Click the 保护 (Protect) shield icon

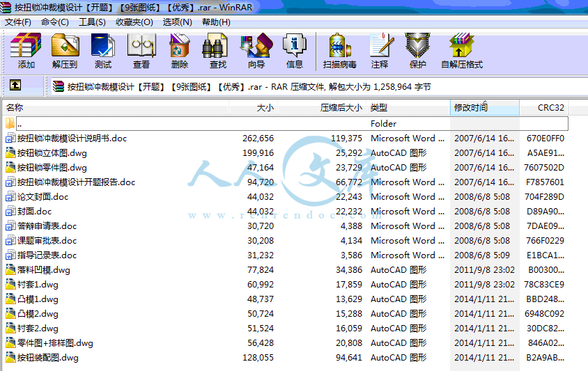[x=417, y=45]
